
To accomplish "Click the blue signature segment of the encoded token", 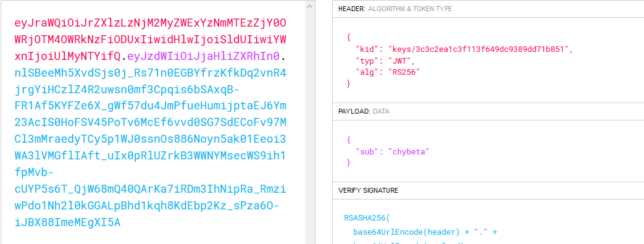I will pyautogui.click(x=150, y=148).
